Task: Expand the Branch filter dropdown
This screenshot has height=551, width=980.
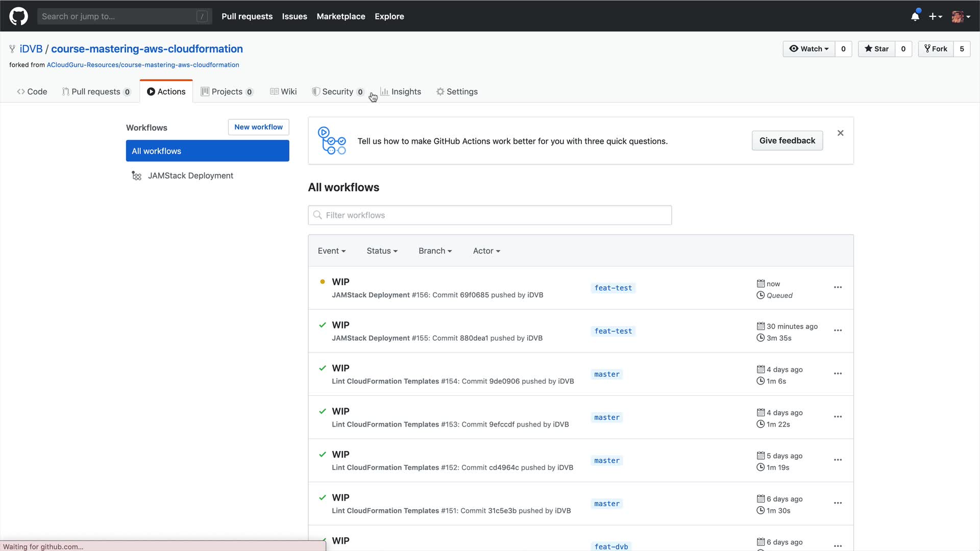Action: pyautogui.click(x=435, y=251)
